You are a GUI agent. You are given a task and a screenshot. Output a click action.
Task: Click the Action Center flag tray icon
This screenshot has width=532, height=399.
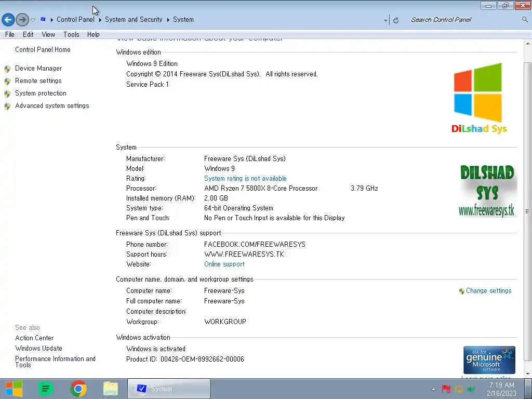pyautogui.click(x=446, y=389)
